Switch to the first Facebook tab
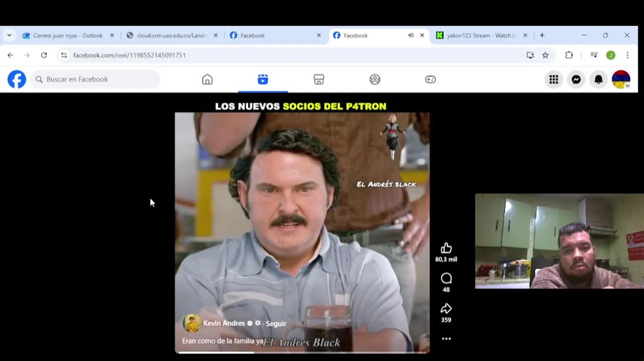 (x=275, y=36)
